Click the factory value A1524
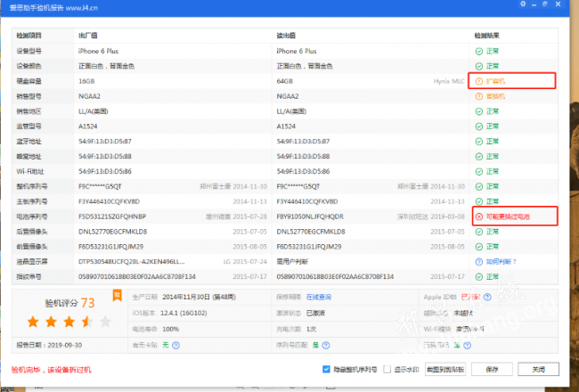Image resolution: width=579 pixels, height=392 pixels. coord(88,127)
